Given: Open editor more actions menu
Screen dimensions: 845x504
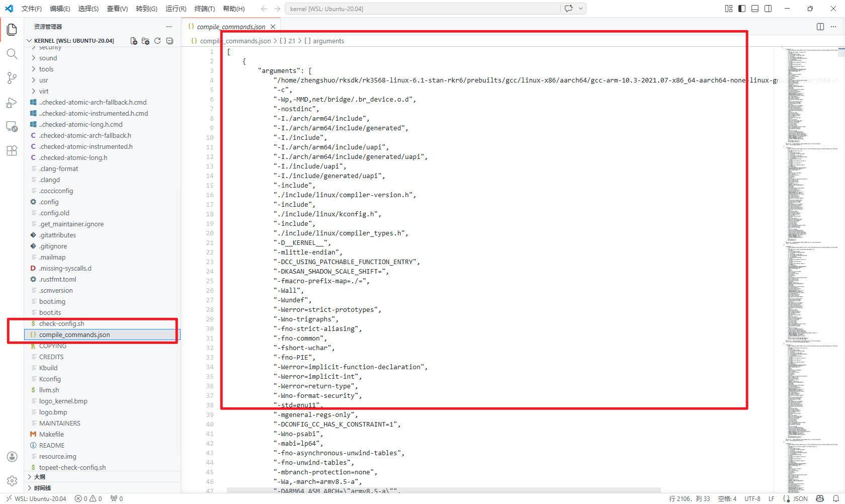Looking at the screenshot, I should click(833, 27).
